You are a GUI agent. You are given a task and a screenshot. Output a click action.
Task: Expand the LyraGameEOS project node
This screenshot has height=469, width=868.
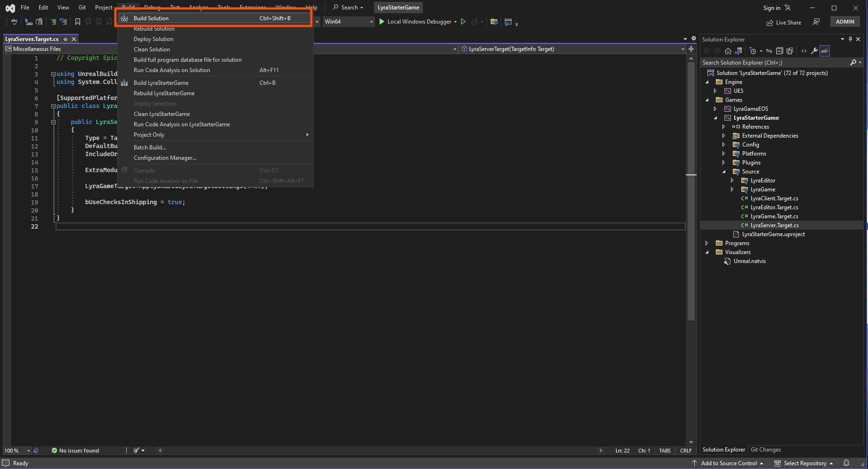click(x=715, y=109)
